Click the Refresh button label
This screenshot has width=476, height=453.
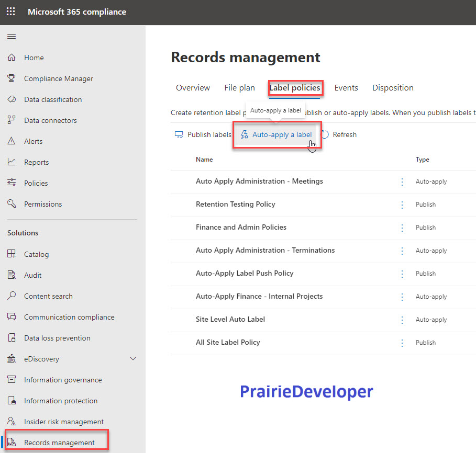coord(345,134)
